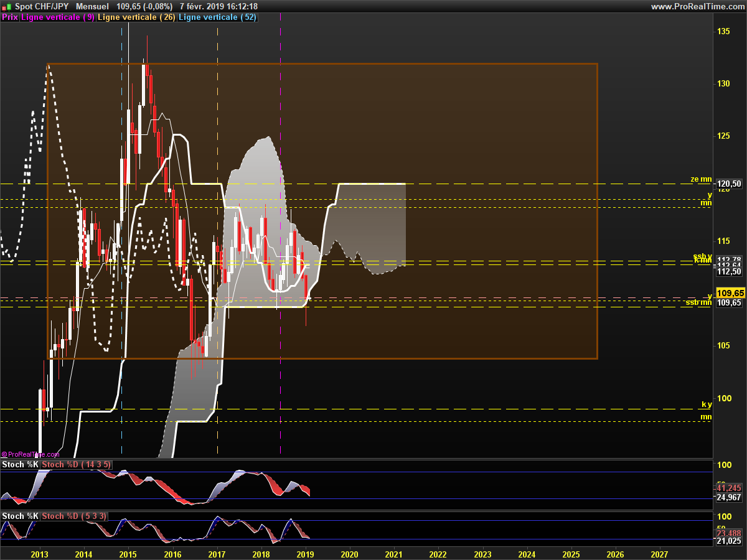Click the dark 109,65 axis label below yellow tag

[x=729, y=302]
